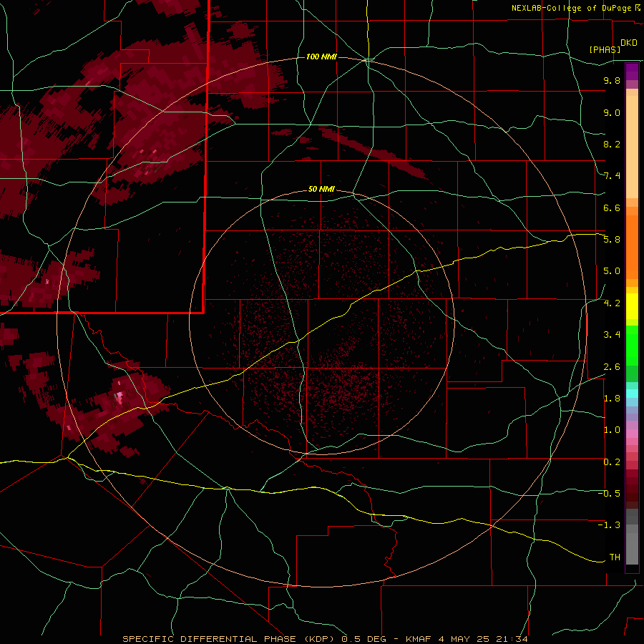This screenshot has width=644, height=644.
Task: Click the 6.6 value on the color scale
Action: point(612,208)
